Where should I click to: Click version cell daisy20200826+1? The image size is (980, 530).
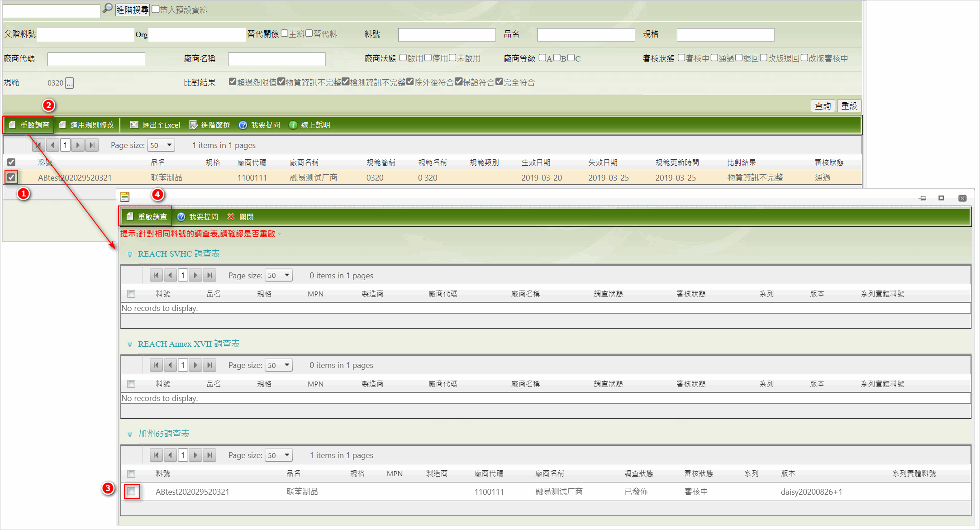pos(812,492)
